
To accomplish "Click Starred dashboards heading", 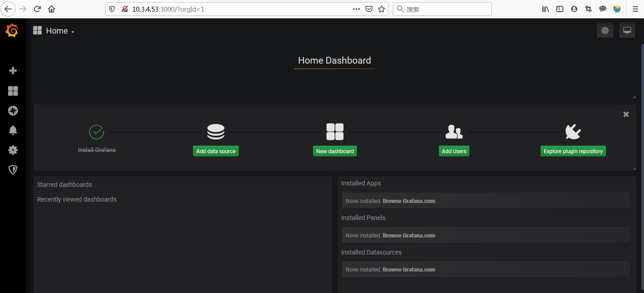I will coord(64,185).
